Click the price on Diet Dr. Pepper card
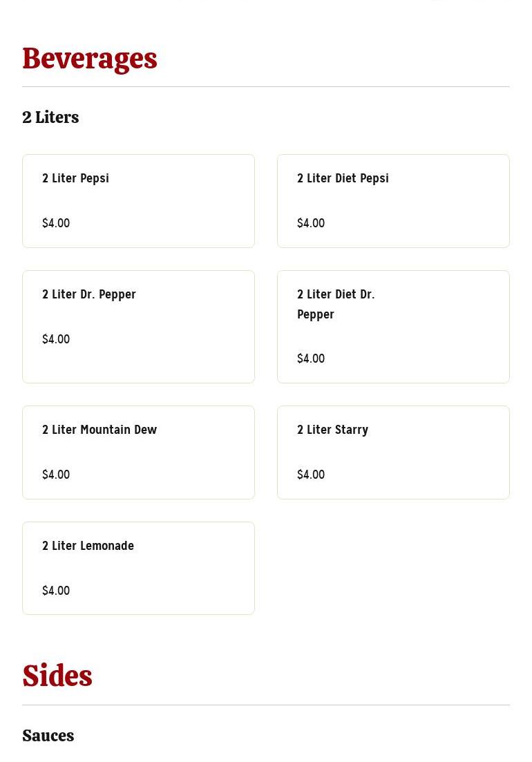Viewport: 532px width, 762px height. [x=311, y=359]
